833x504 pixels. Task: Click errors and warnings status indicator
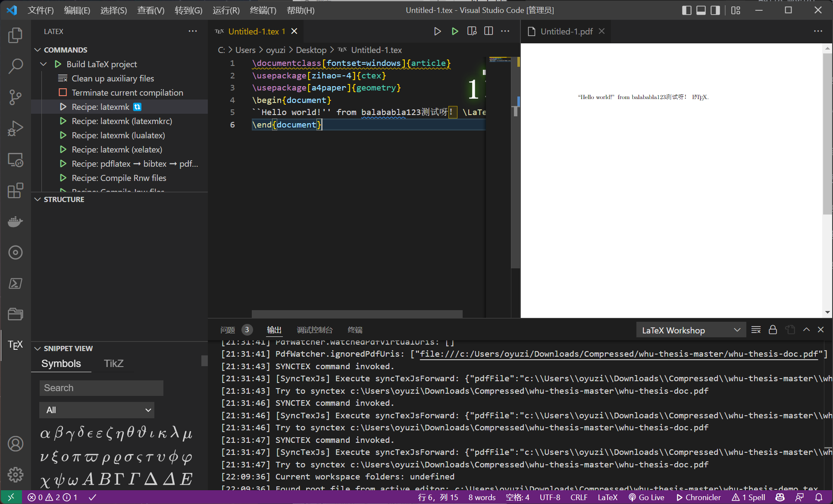[52, 497]
